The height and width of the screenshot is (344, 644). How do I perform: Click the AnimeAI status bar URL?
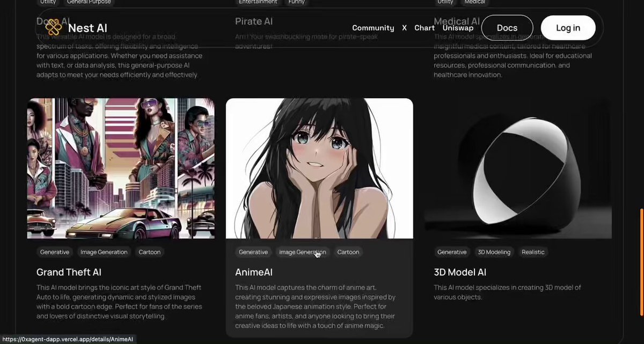pos(68,339)
